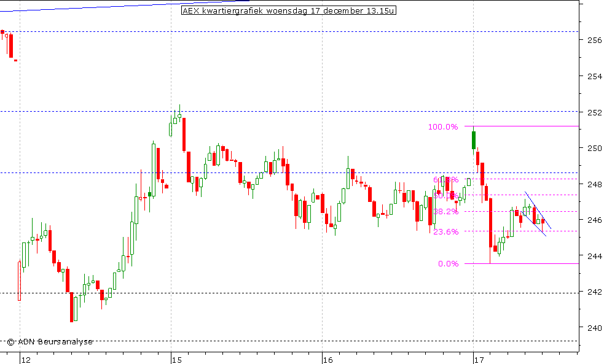The height and width of the screenshot is (364, 604).
Task: Click the 248 price axis label
Action: pos(594,184)
